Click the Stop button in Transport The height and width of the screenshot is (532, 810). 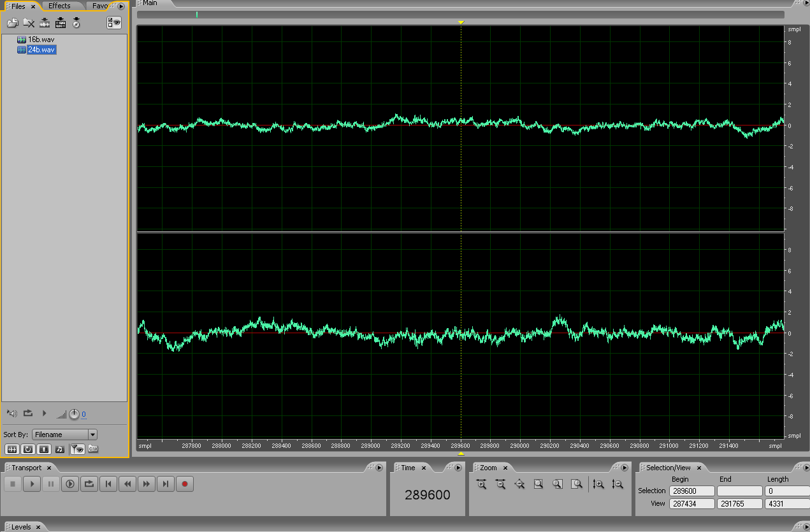(13, 484)
